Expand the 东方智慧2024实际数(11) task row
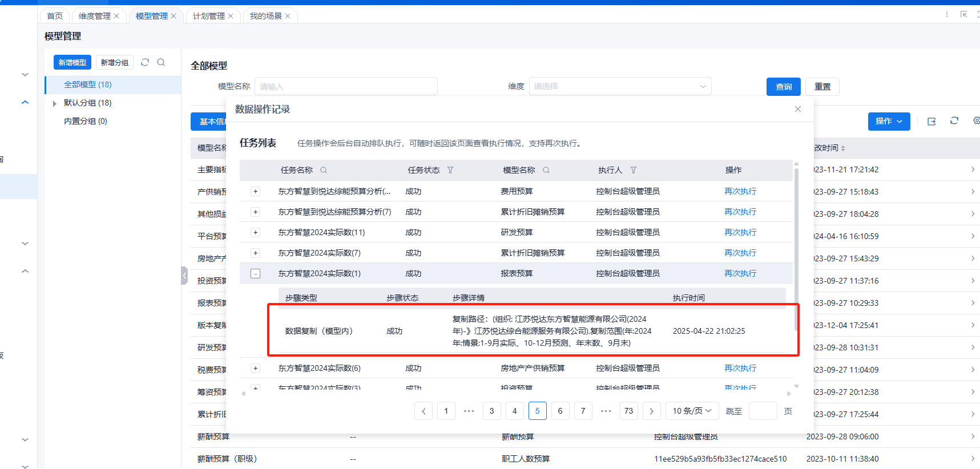 (256, 232)
